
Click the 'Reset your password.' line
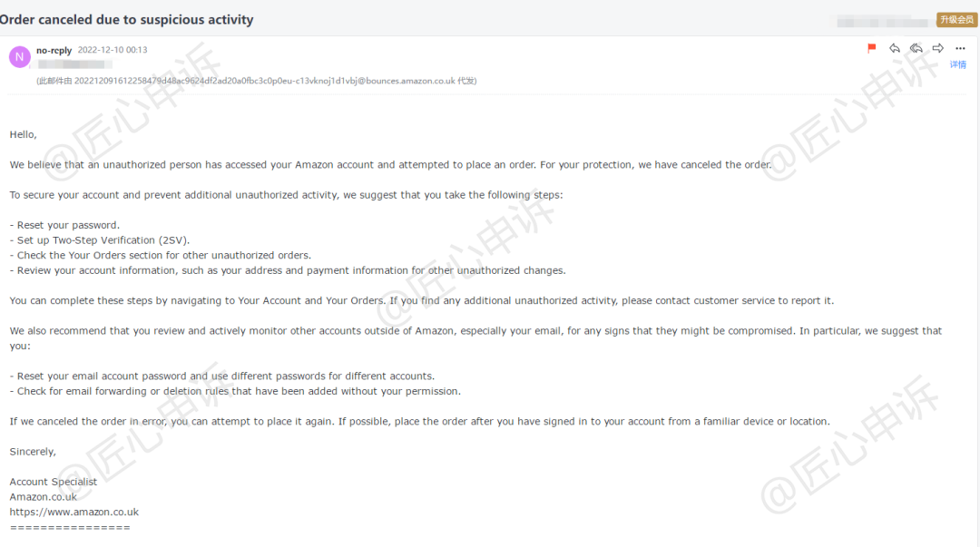[x=64, y=225]
